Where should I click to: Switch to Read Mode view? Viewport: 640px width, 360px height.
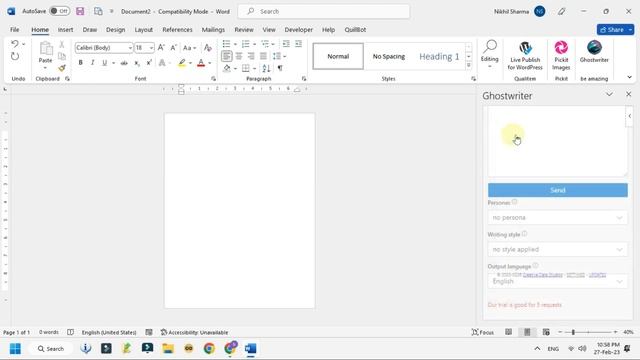(x=508, y=332)
